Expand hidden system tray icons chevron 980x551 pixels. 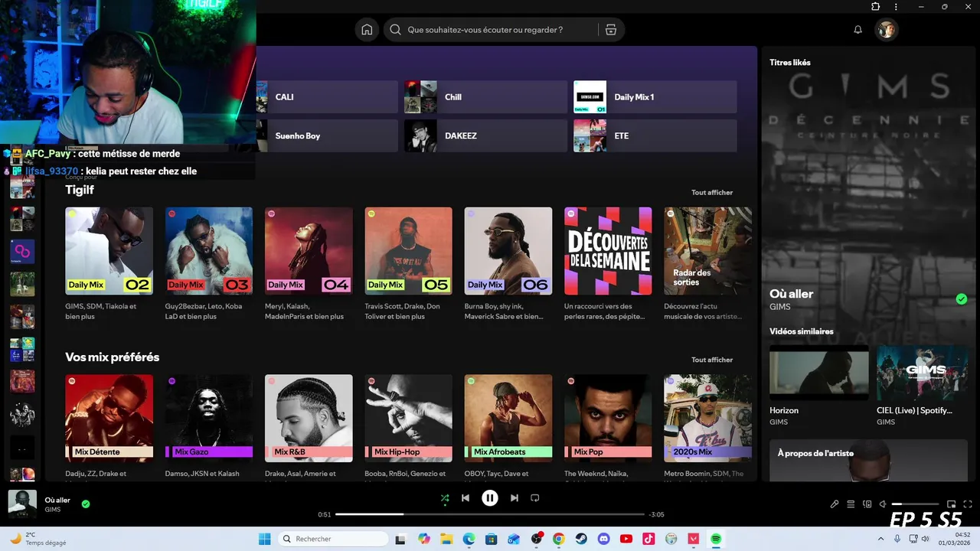tap(883, 539)
